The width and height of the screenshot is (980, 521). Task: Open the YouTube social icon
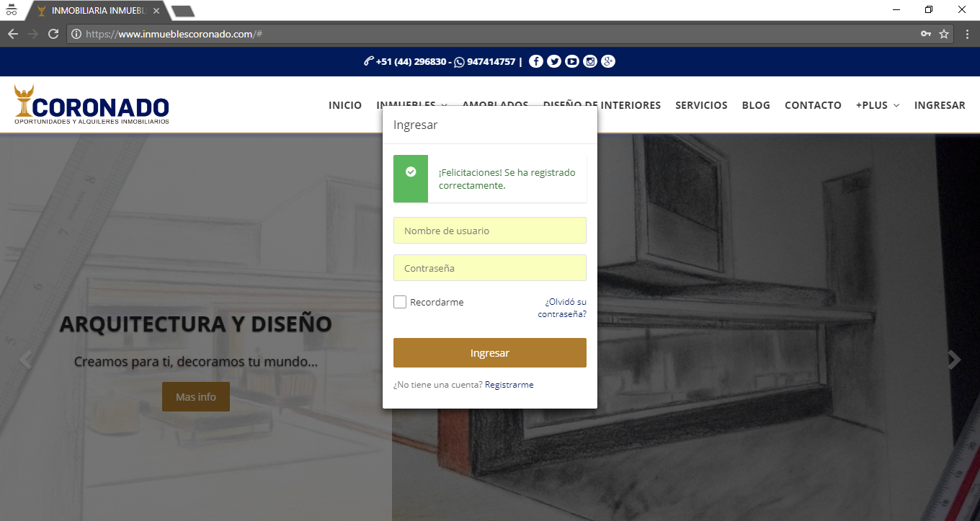click(572, 61)
